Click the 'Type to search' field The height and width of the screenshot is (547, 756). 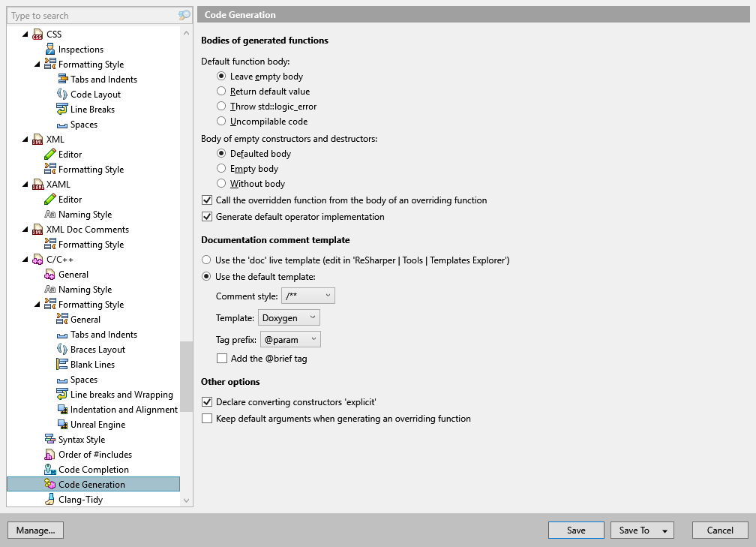click(90, 15)
